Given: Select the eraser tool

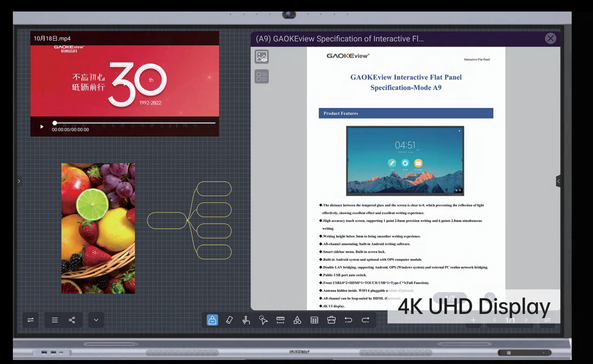Looking at the screenshot, I should (x=229, y=320).
